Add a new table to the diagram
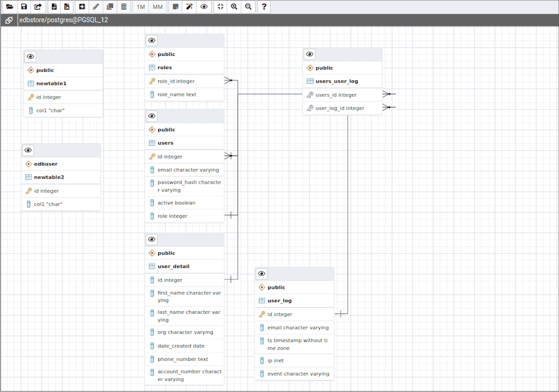The height and width of the screenshot is (392, 559). click(80, 6)
